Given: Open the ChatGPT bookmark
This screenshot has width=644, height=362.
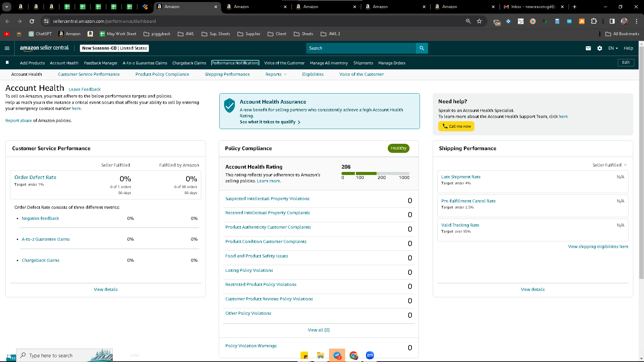Looking at the screenshot, I should (40, 34).
